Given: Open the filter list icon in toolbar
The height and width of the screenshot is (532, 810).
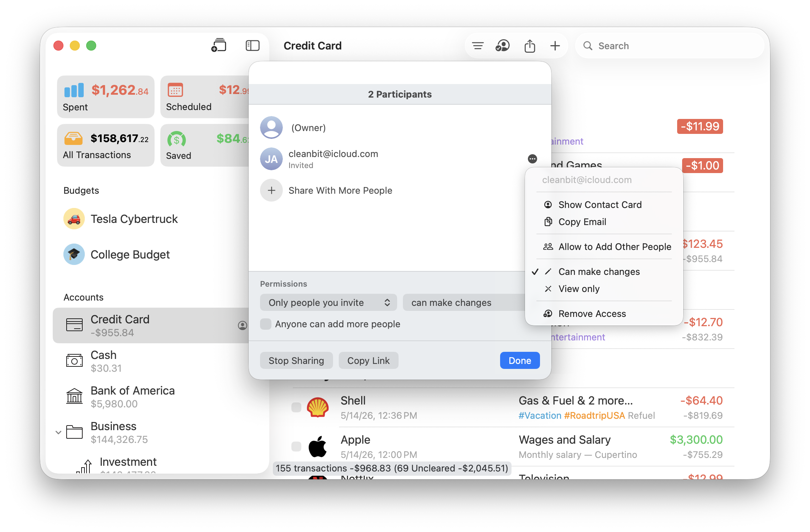Looking at the screenshot, I should (478, 46).
